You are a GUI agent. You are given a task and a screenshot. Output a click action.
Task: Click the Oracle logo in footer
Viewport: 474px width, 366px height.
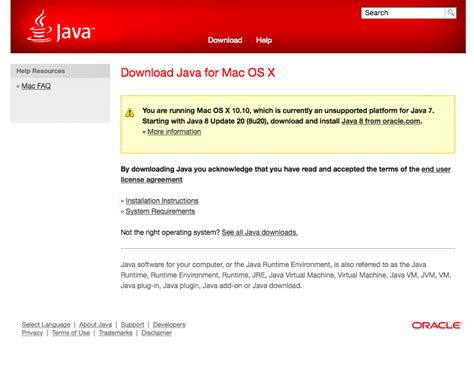pos(437,325)
